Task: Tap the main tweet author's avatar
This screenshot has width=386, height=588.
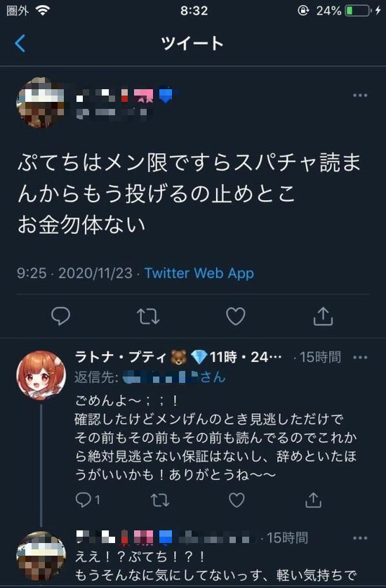Action: pos(41,103)
